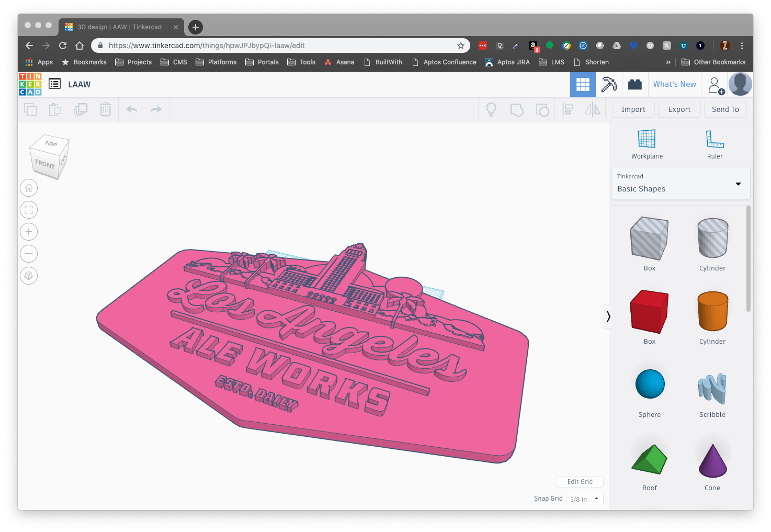The image size is (771, 532).
Task: Click the Home view button
Action: pos(29,188)
